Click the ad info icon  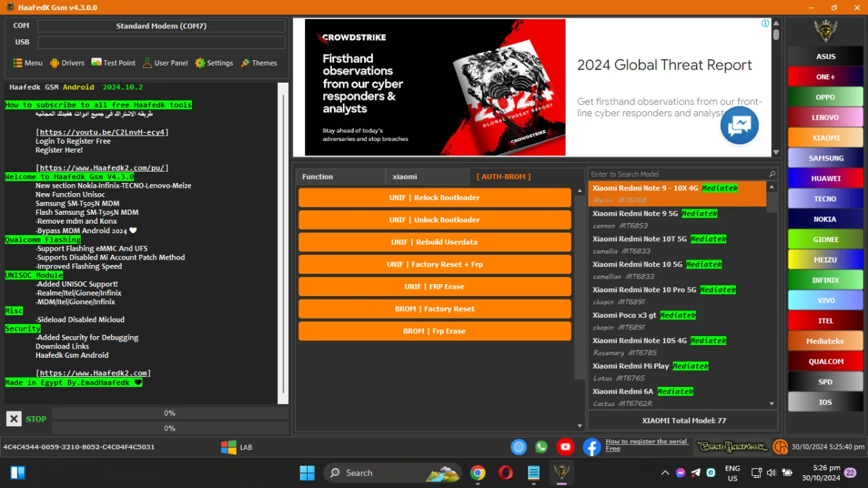[x=765, y=23]
